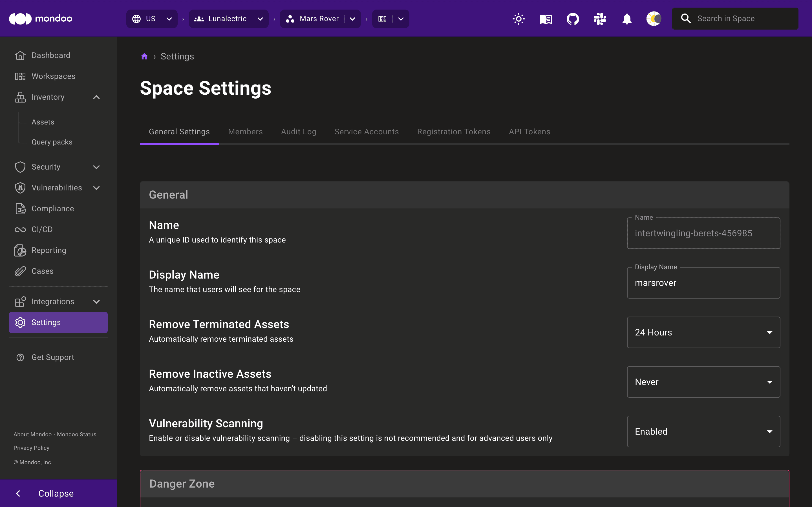Open notifications via the bell icon
Image resolution: width=812 pixels, height=507 pixels.
pos(626,19)
